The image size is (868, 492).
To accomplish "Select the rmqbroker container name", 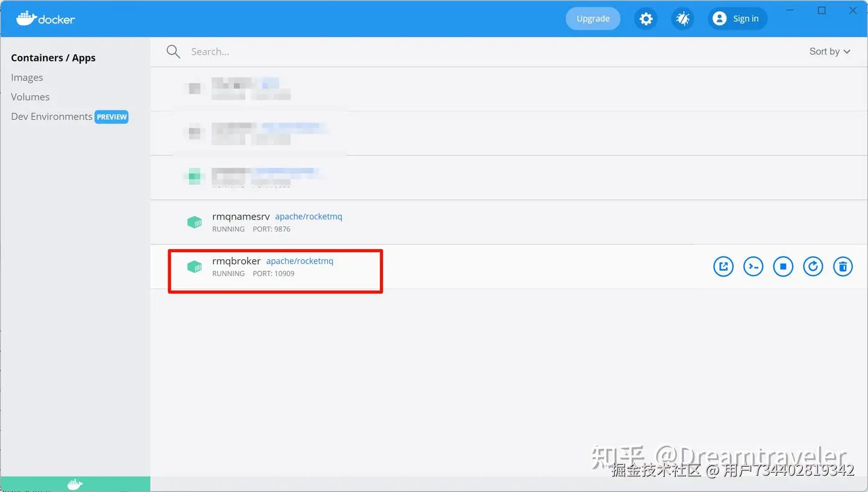I will coord(236,261).
